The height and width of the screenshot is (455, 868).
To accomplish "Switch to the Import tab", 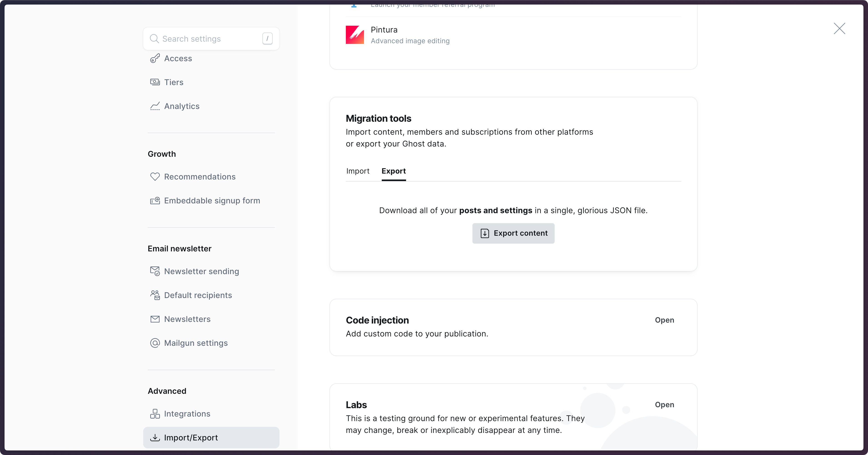I will pos(357,171).
